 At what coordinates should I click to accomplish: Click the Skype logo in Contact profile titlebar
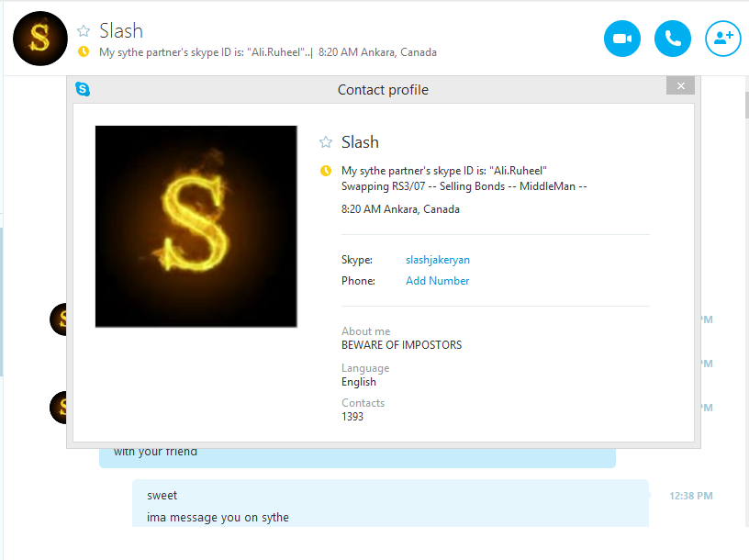pos(84,89)
